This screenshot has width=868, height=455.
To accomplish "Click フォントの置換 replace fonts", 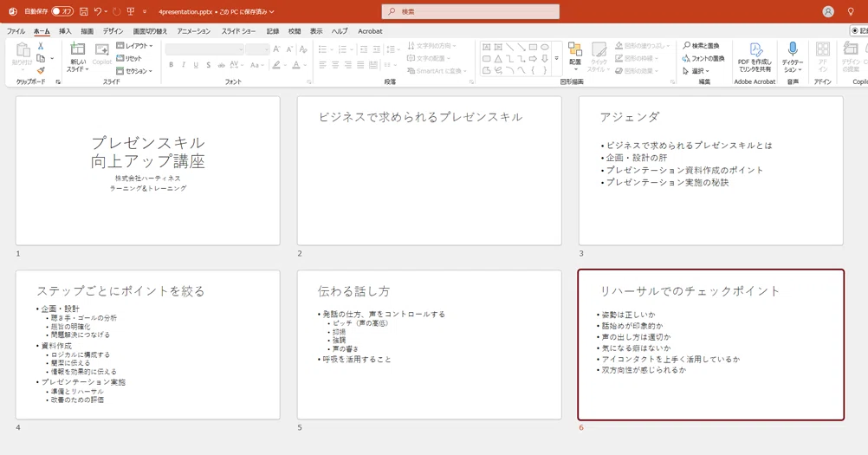I will tap(703, 58).
